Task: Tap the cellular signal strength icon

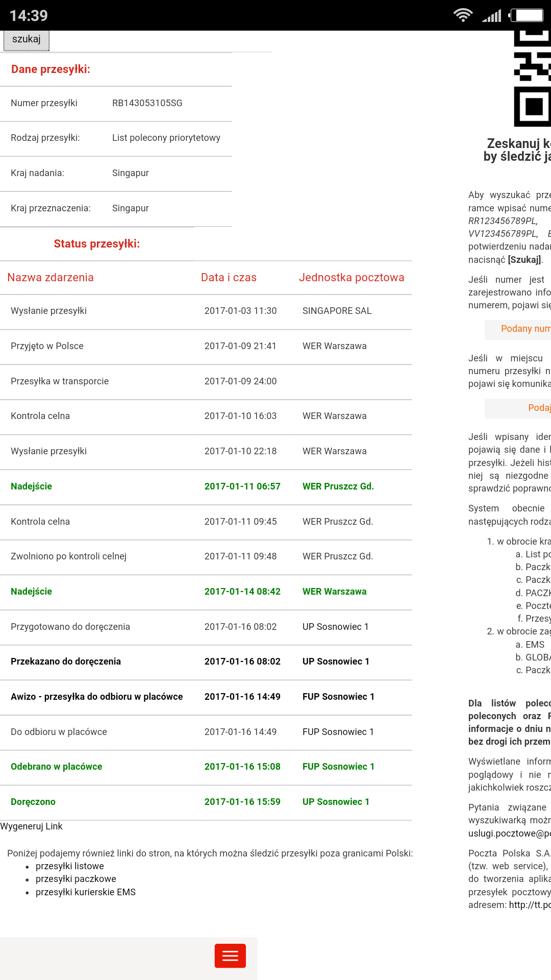Action: (492, 16)
